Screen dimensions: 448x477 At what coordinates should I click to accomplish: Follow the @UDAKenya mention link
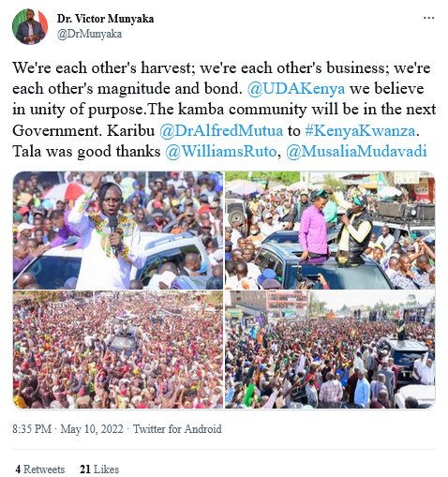point(296,89)
